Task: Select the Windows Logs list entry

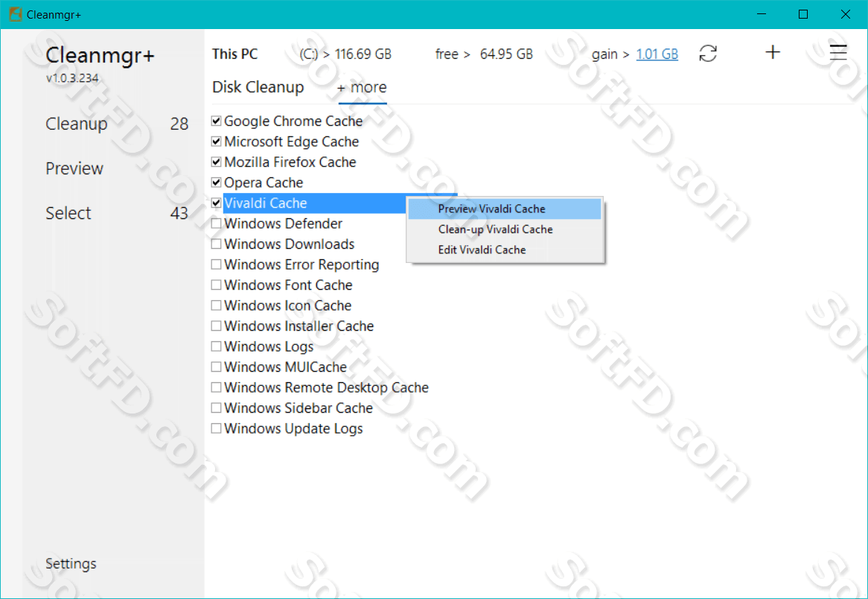Action: point(269,346)
